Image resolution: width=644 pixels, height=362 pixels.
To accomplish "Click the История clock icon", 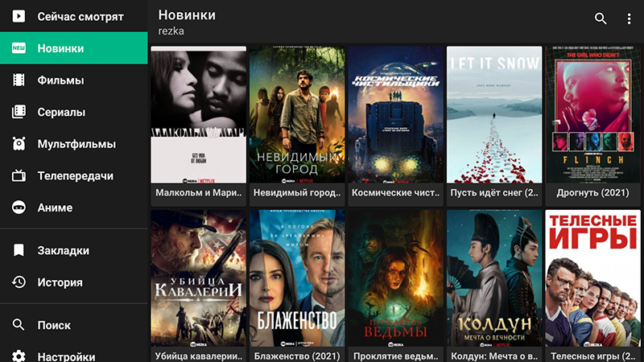I will pyautogui.click(x=19, y=282).
